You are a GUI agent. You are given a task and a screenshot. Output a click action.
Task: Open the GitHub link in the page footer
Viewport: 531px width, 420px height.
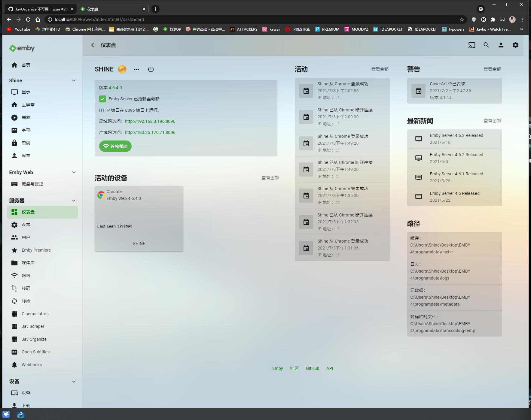(313, 368)
